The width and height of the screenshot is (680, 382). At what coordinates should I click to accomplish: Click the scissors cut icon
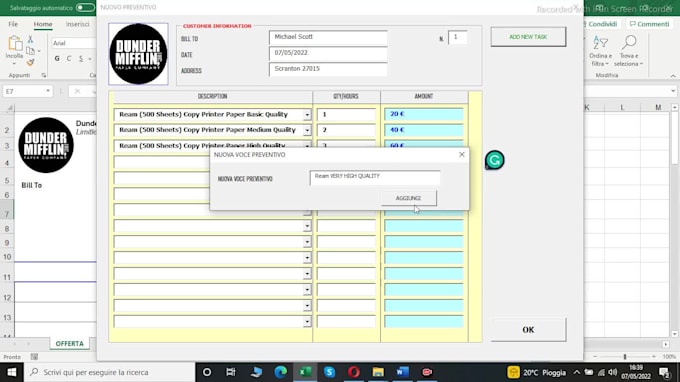click(30, 39)
